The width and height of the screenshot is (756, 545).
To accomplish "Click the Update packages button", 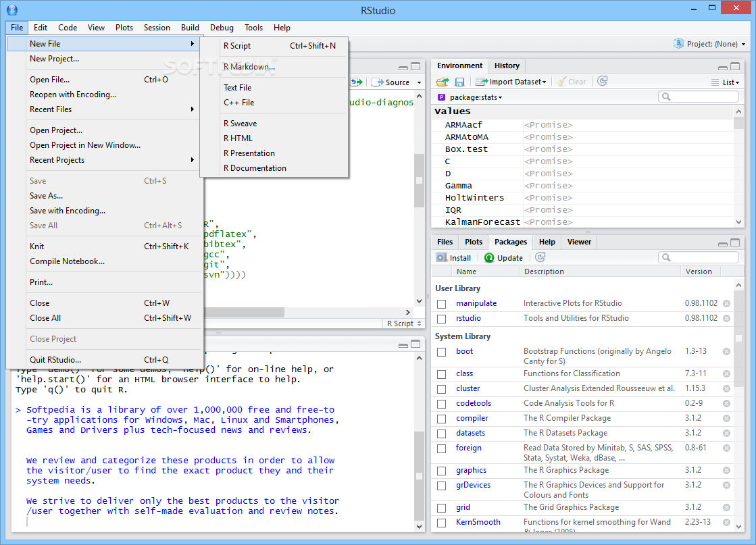I will [x=503, y=258].
